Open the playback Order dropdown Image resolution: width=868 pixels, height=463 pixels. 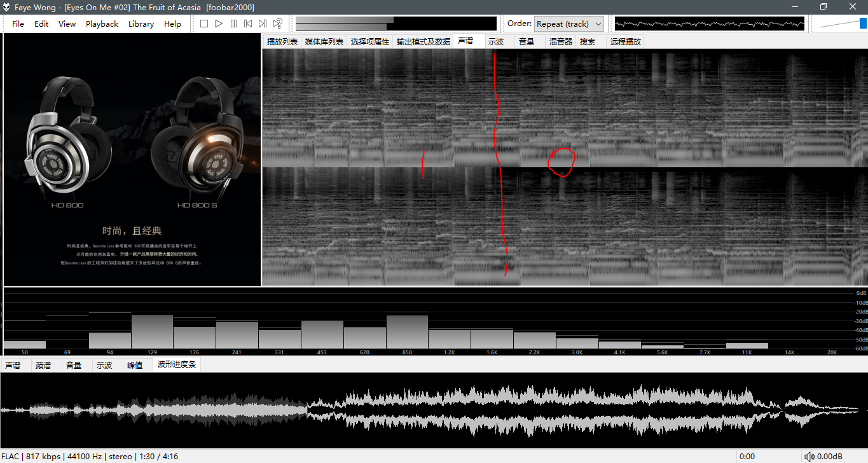tap(568, 24)
